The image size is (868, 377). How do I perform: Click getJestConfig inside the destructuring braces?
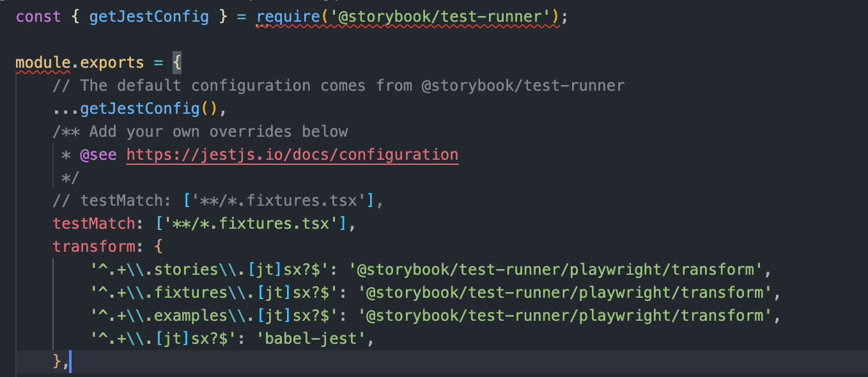pos(149,17)
